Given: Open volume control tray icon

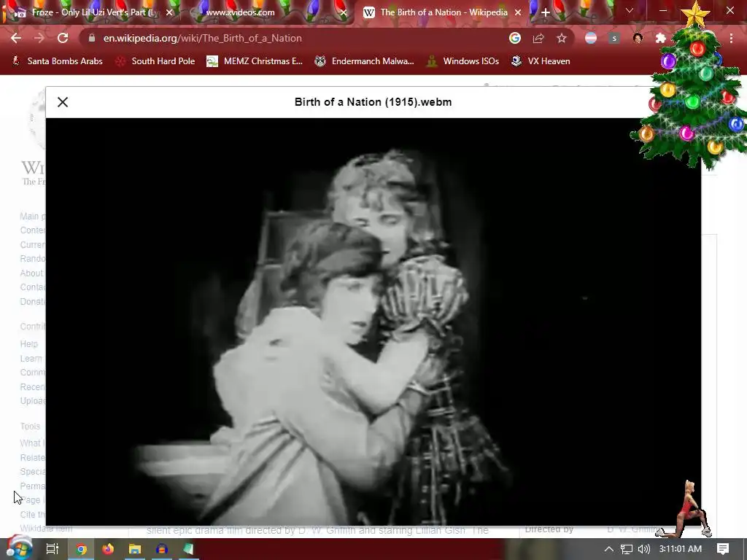Looking at the screenshot, I should point(643,549).
